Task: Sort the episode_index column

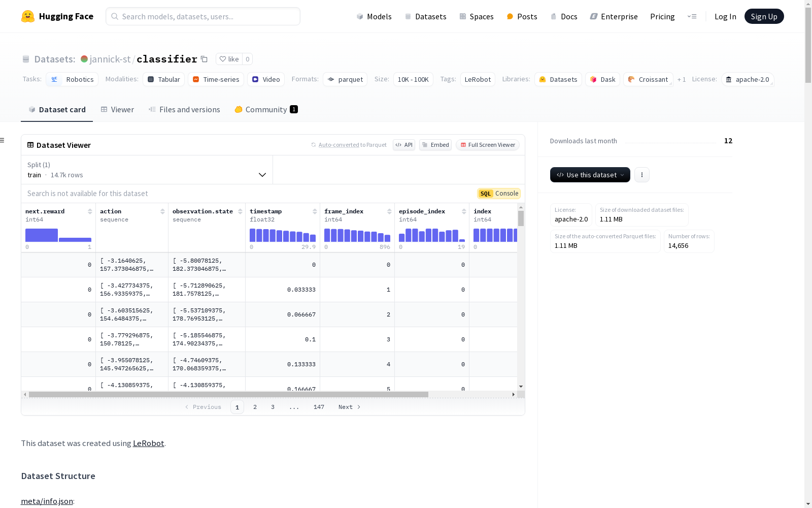Action: [464, 211]
